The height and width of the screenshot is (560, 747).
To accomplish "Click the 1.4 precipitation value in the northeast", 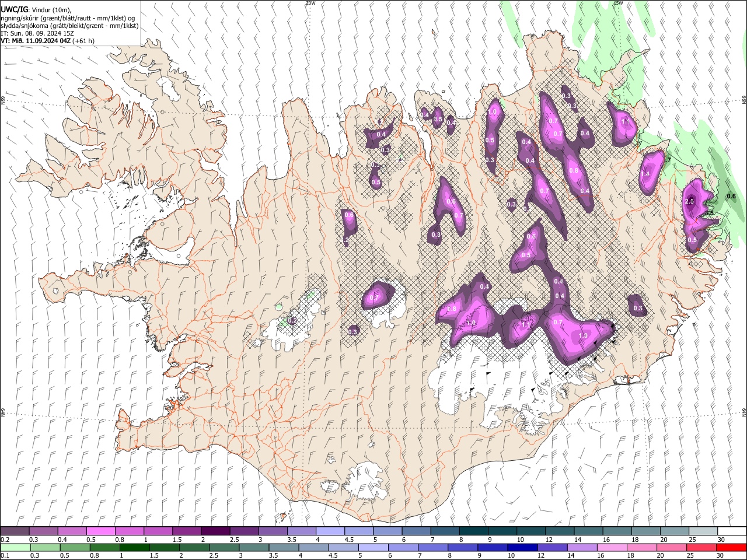I will click(x=645, y=174).
